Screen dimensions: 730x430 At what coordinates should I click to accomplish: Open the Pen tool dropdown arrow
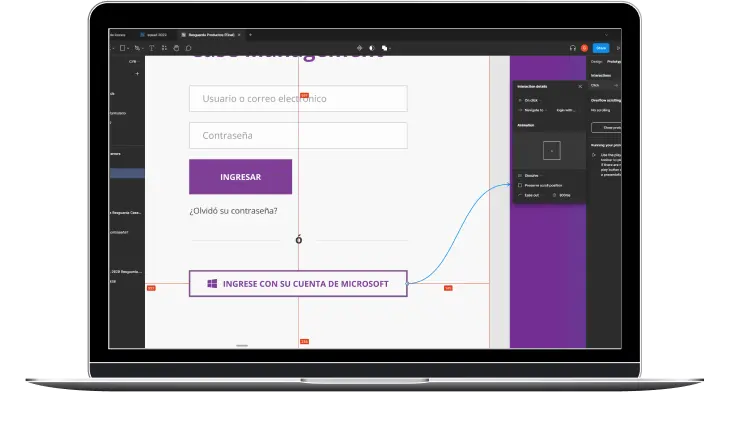point(142,48)
